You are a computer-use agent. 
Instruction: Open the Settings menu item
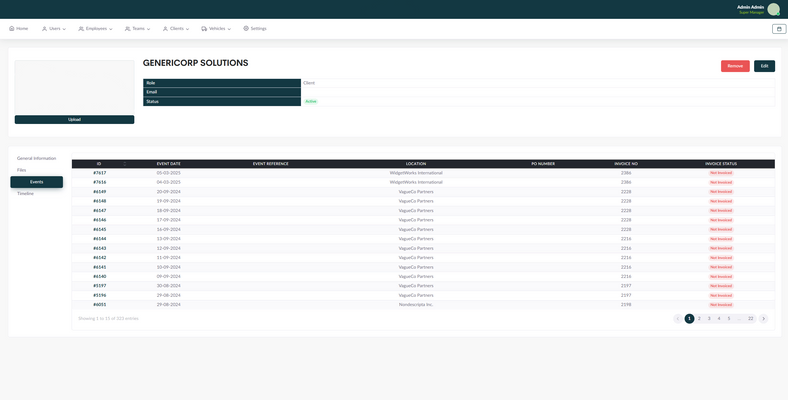pyautogui.click(x=255, y=29)
